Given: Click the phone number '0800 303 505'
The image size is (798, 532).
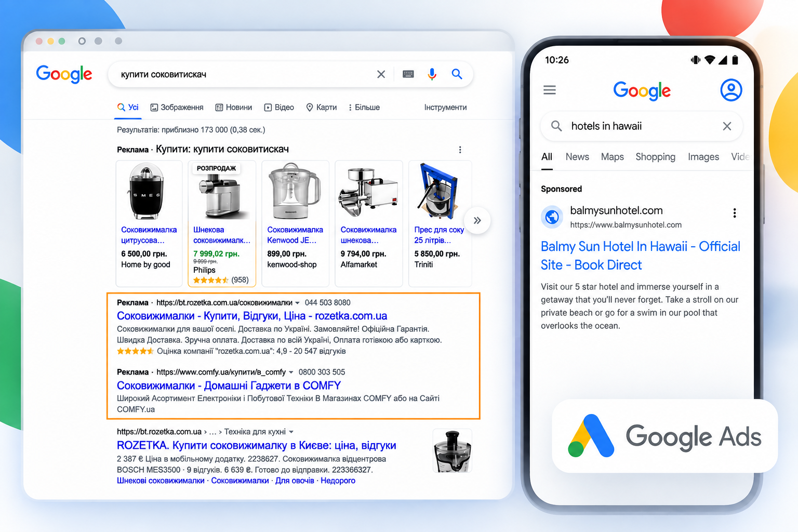Looking at the screenshot, I should [x=322, y=373].
